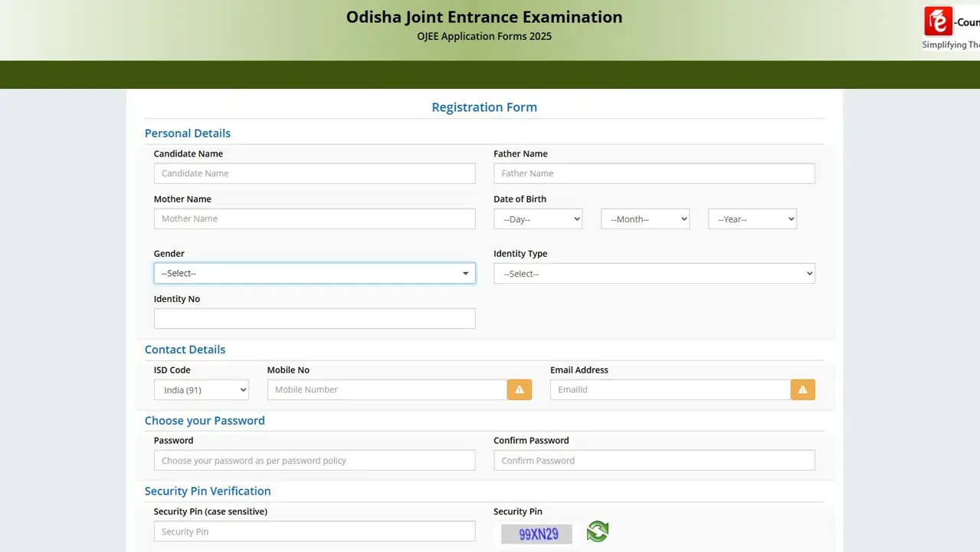Open the Identity Type dropdown
This screenshot has height=552, width=980.
[x=654, y=274]
